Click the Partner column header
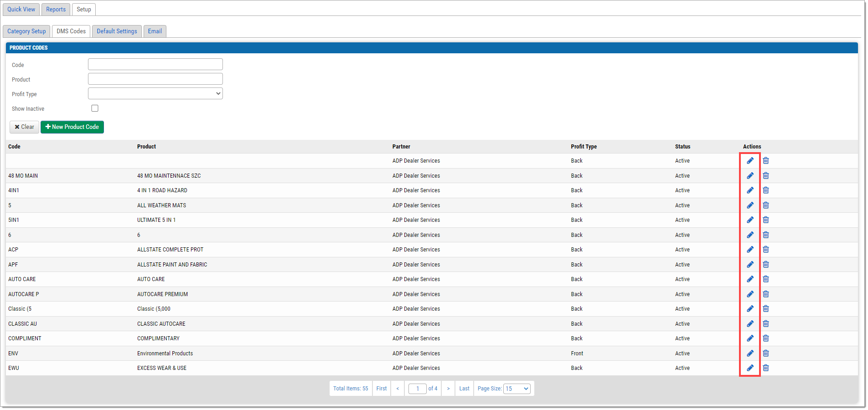The height and width of the screenshot is (410, 868). pyautogui.click(x=401, y=147)
